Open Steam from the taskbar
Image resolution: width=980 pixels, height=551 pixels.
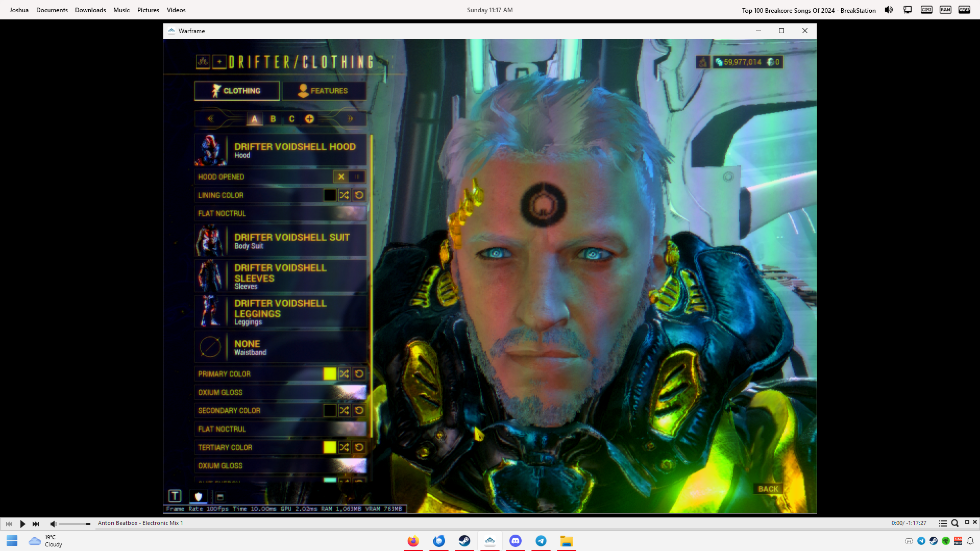pos(464,541)
